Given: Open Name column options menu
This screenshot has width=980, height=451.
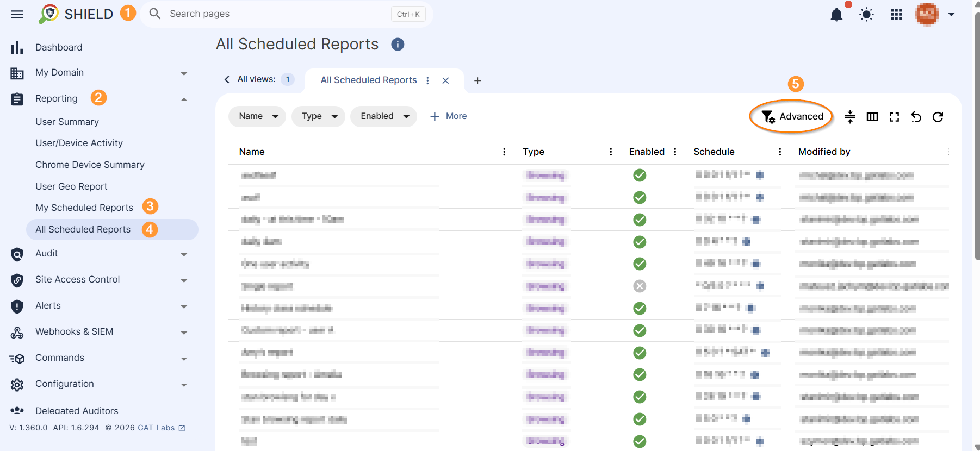Looking at the screenshot, I should coord(504,152).
